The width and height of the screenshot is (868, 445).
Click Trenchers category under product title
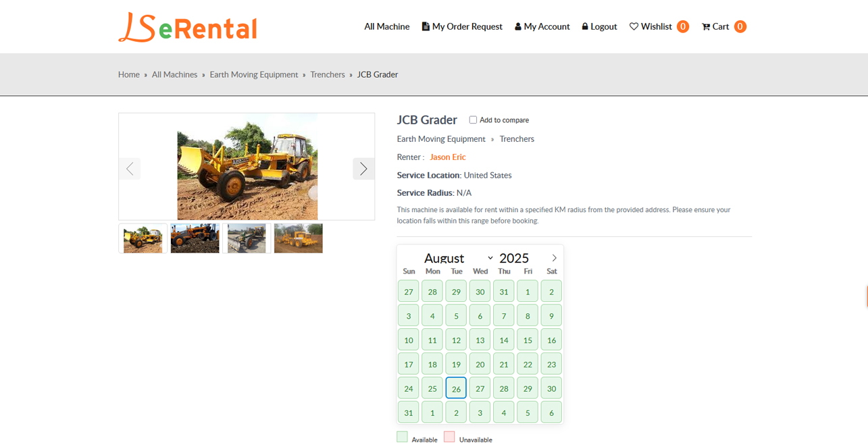point(517,138)
